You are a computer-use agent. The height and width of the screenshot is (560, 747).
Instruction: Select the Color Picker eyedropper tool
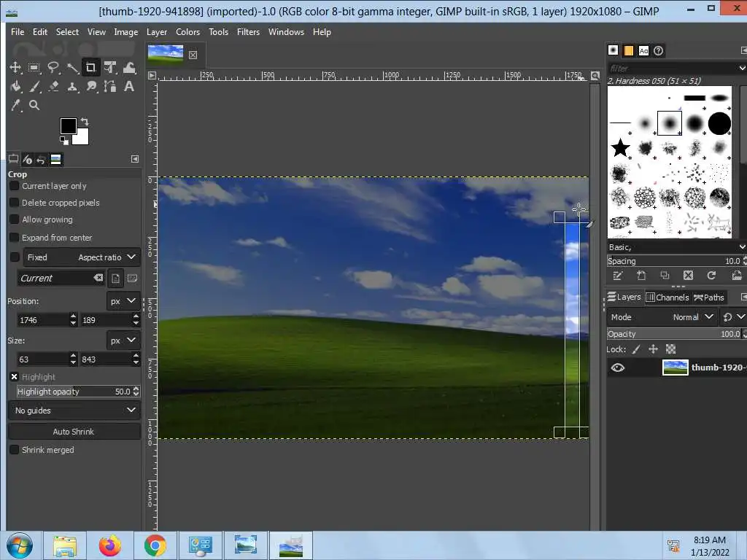pos(15,105)
